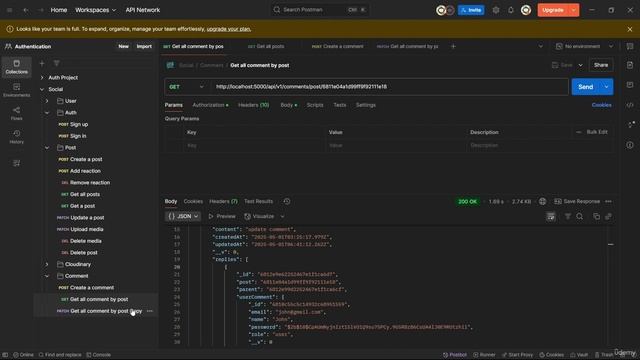Open the notifications bell icon

tap(511, 10)
